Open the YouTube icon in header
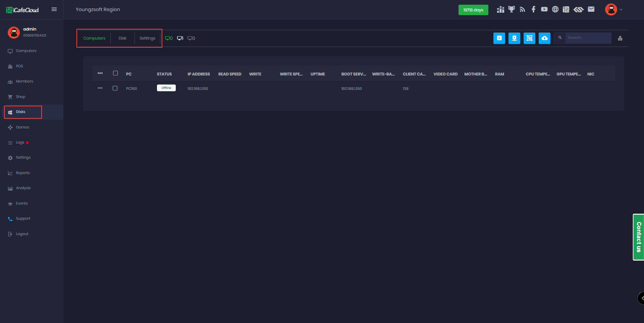 point(544,9)
